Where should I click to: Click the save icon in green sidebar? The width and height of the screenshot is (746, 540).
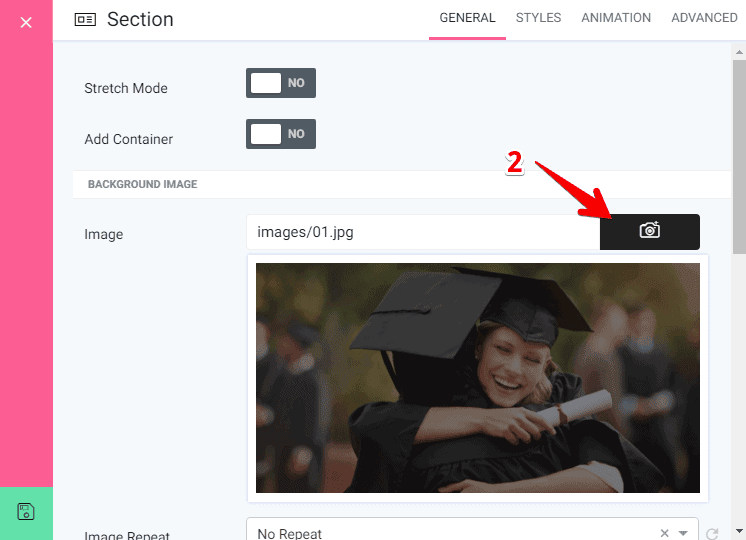click(x=26, y=512)
